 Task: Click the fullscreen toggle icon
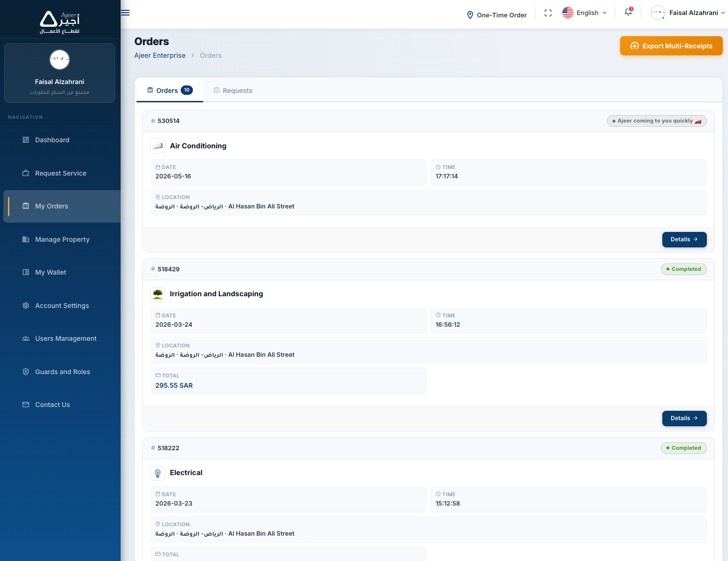(x=548, y=13)
